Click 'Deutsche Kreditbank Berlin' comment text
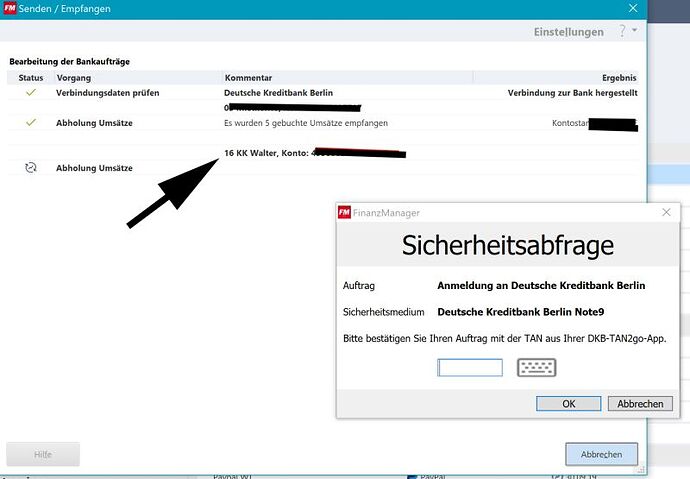690x479 pixels. pyautogui.click(x=279, y=93)
